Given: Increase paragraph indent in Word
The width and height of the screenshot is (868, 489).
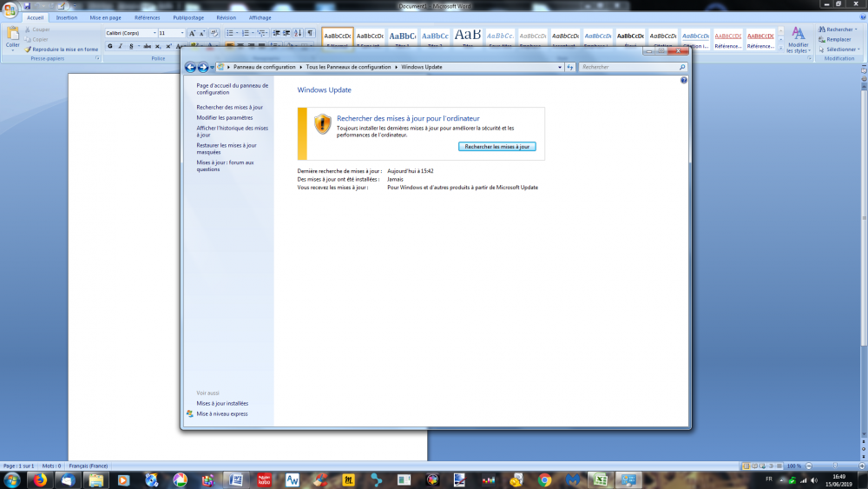Looking at the screenshot, I should click(x=286, y=33).
